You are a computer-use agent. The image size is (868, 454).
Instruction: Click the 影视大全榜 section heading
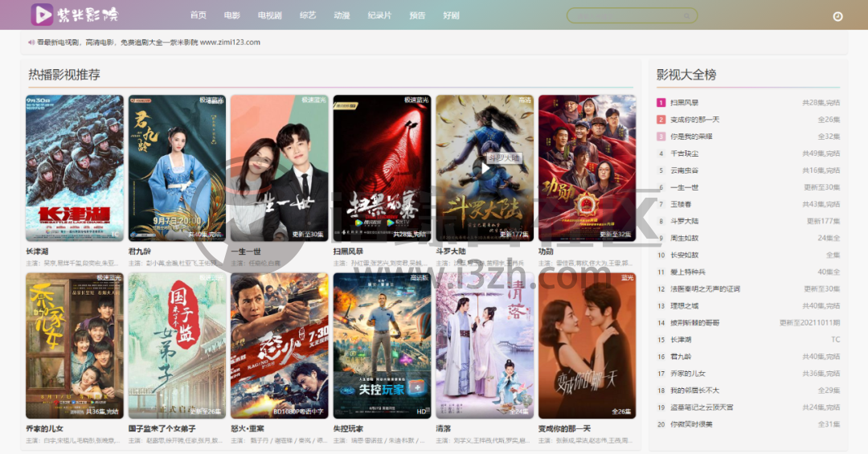(x=686, y=75)
